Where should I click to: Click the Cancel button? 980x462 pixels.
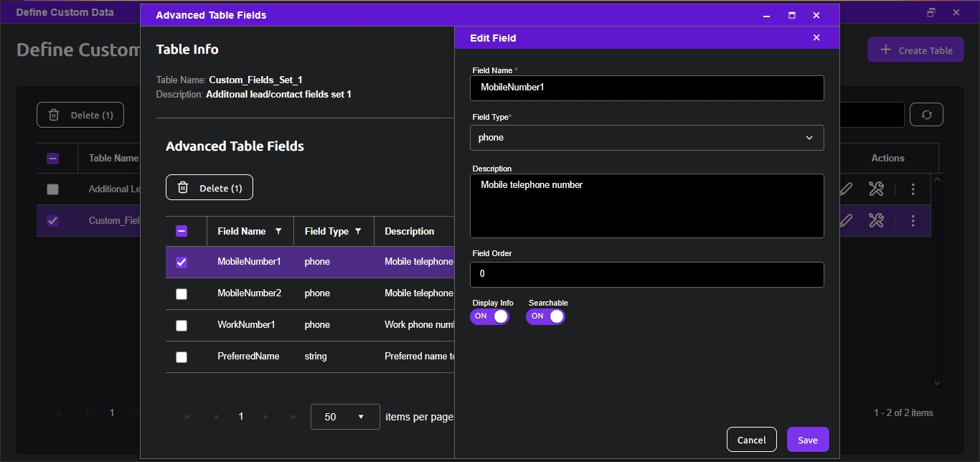tap(752, 440)
